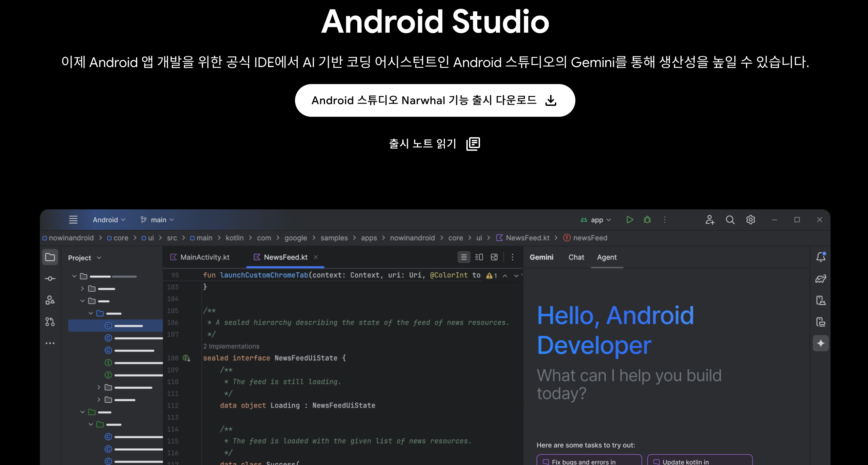Image resolution: width=868 pixels, height=465 pixels.
Task: Switch editor to design view mode
Action: (494, 257)
